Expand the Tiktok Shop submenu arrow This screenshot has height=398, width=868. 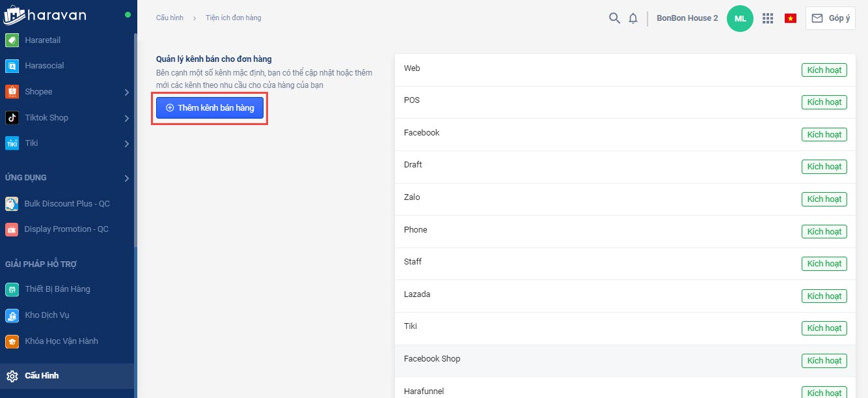[x=126, y=119]
